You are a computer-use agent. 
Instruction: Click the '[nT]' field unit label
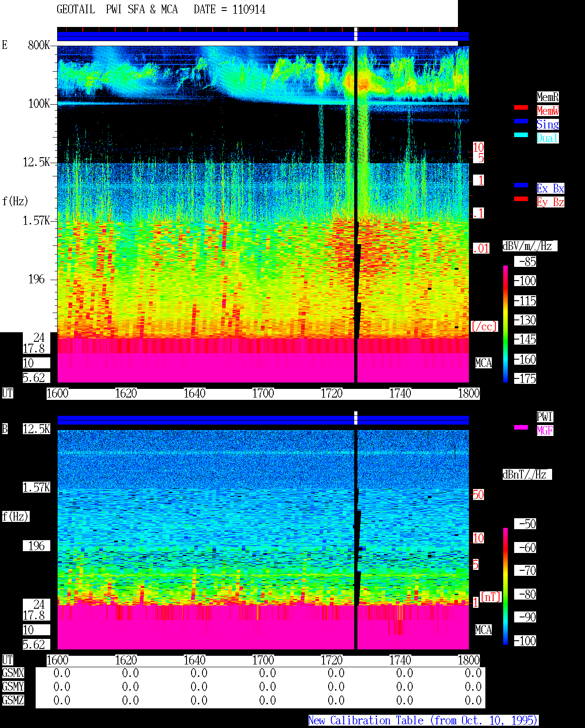(x=491, y=596)
